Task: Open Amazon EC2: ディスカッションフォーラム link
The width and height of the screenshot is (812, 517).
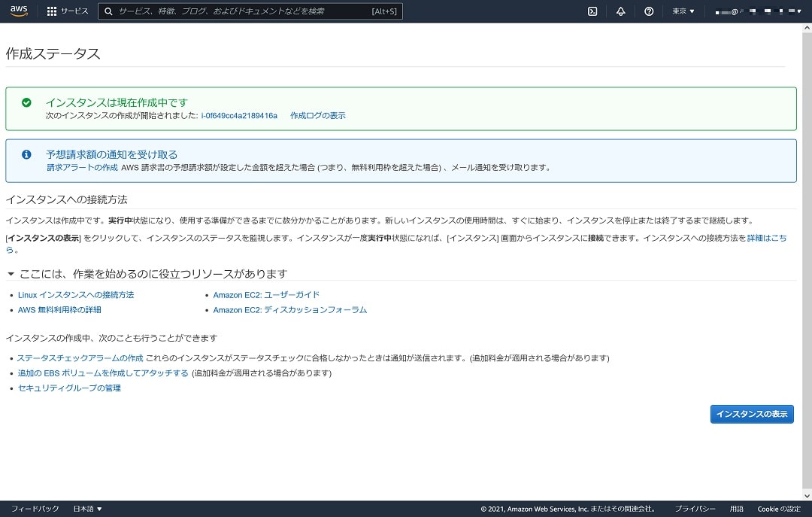Action: tap(290, 310)
